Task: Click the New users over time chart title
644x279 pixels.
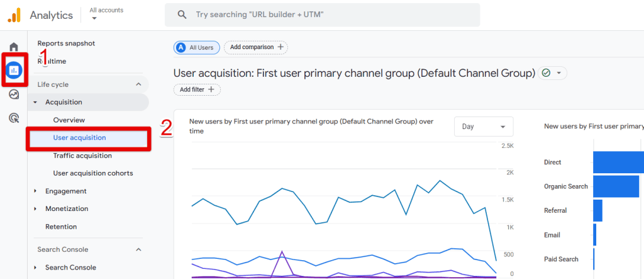Action: click(311, 127)
